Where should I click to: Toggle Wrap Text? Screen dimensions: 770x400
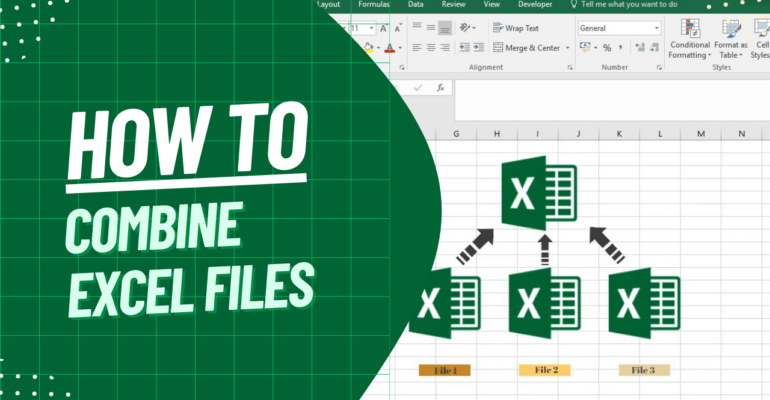click(x=516, y=28)
